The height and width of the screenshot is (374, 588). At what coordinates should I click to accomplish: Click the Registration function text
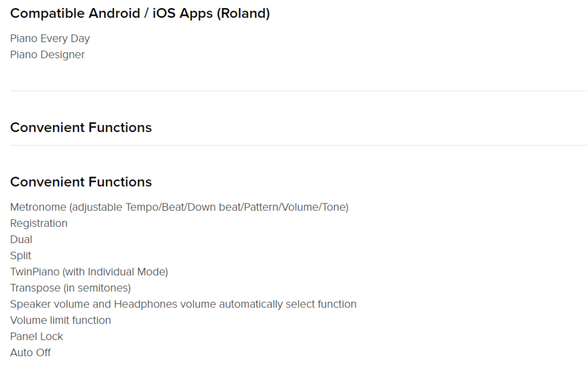(x=38, y=223)
